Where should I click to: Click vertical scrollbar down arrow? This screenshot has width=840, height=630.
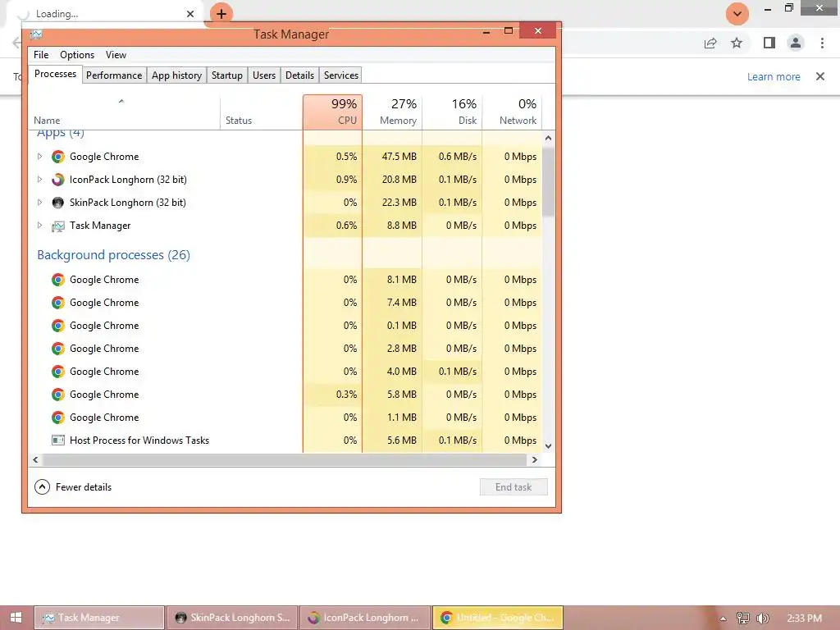pos(548,445)
